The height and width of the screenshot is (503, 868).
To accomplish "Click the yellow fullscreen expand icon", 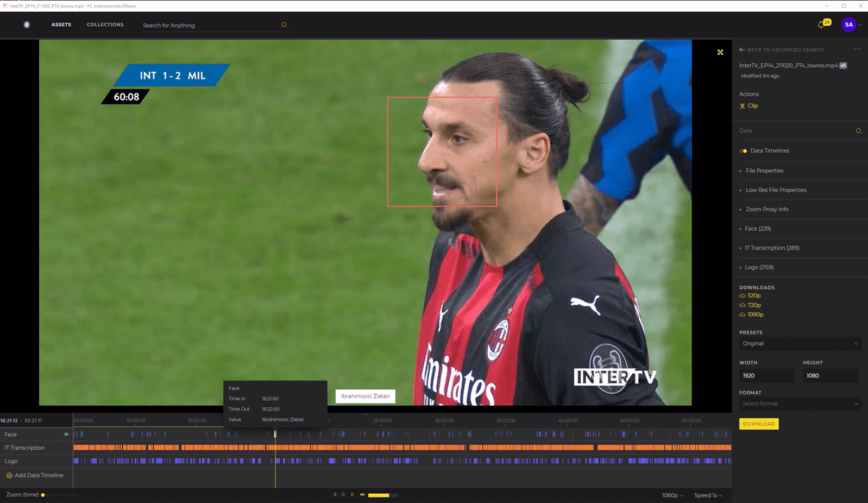I will tap(720, 52).
